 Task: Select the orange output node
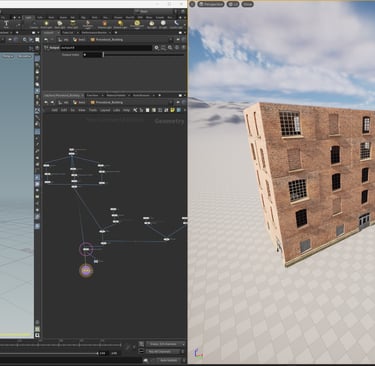(x=86, y=271)
